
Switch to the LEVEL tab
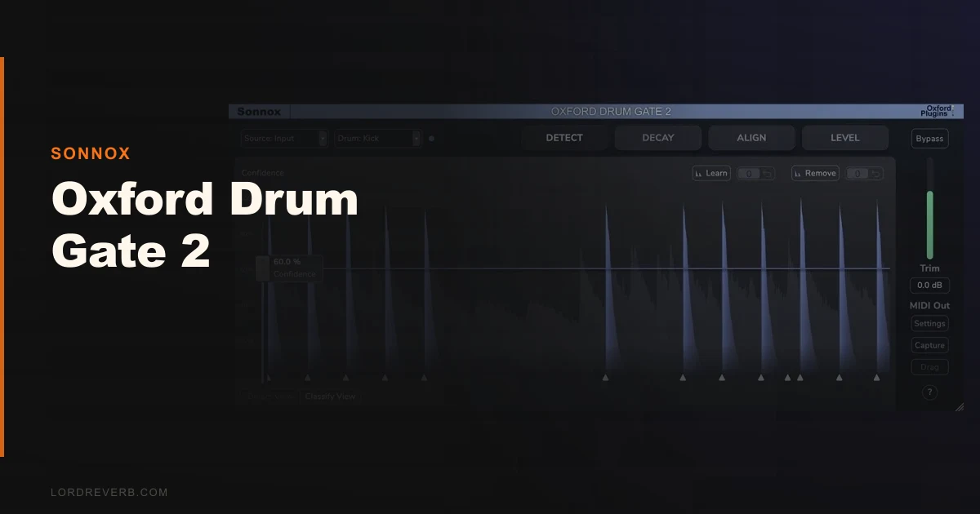(845, 138)
